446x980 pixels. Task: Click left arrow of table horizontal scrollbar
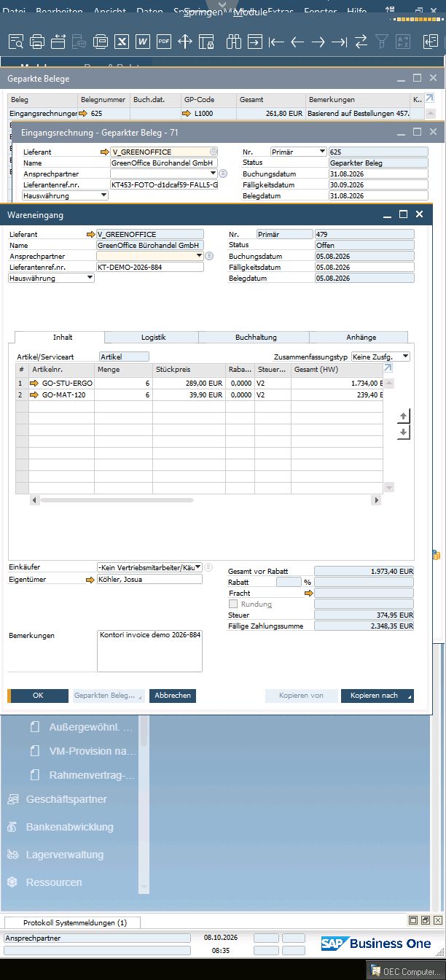coord(34,500)
